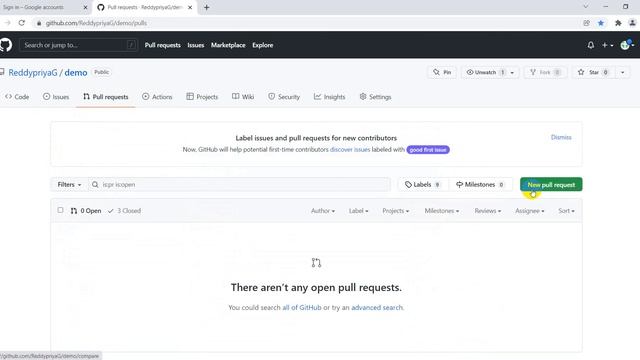Click New pull request button
The width and height of the screenshot is (640, 360).
point(551,184)
